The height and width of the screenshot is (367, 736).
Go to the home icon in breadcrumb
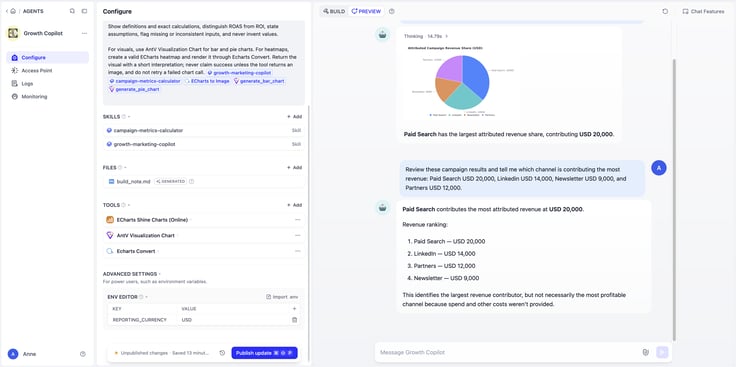13,11
